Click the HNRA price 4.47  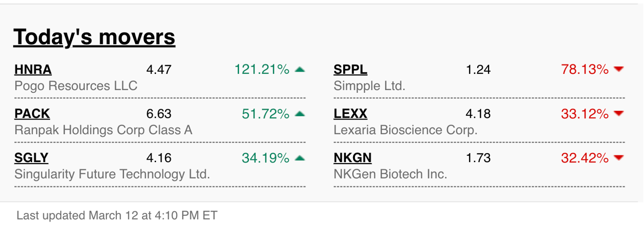[x=159, y=70]
